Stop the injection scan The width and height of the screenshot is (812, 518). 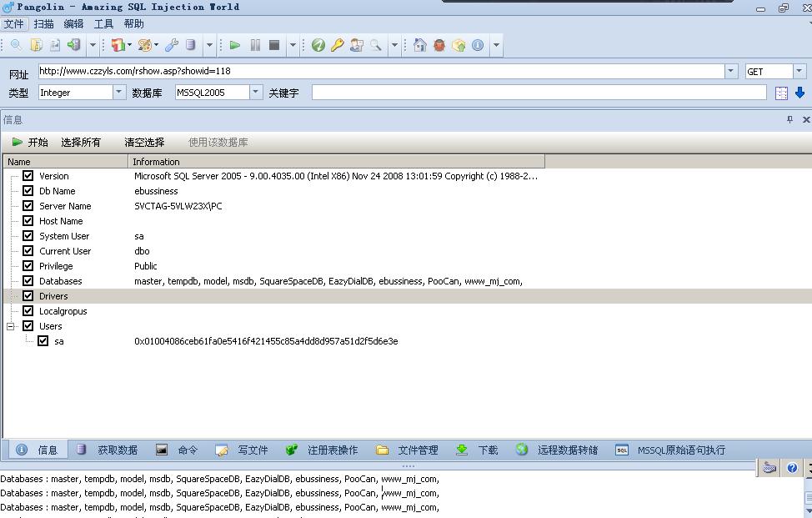click(274, 45)
